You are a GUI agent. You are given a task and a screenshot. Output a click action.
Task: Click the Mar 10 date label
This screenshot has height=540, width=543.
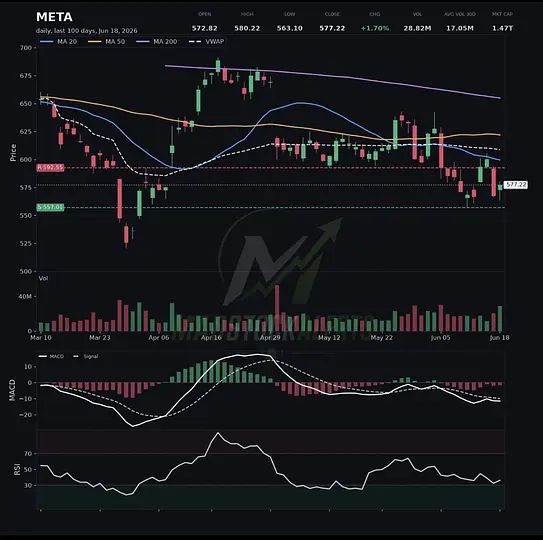41,337
